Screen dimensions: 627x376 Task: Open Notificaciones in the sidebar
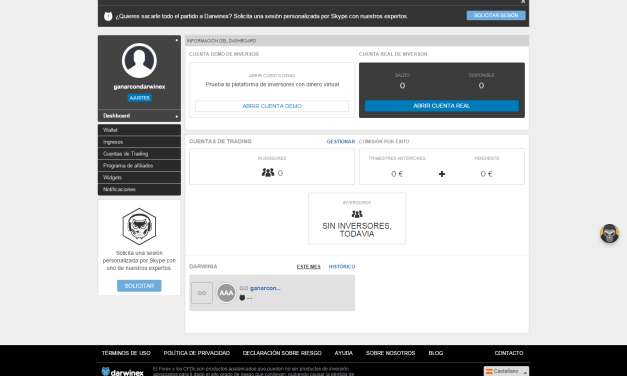coord(139,189)
